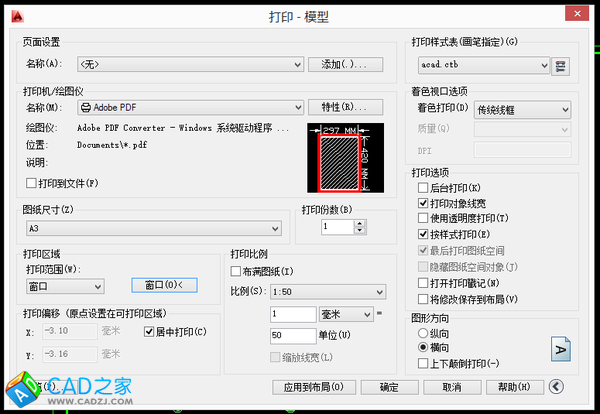Open the 1:50 比例 scale dropdown

379,291
